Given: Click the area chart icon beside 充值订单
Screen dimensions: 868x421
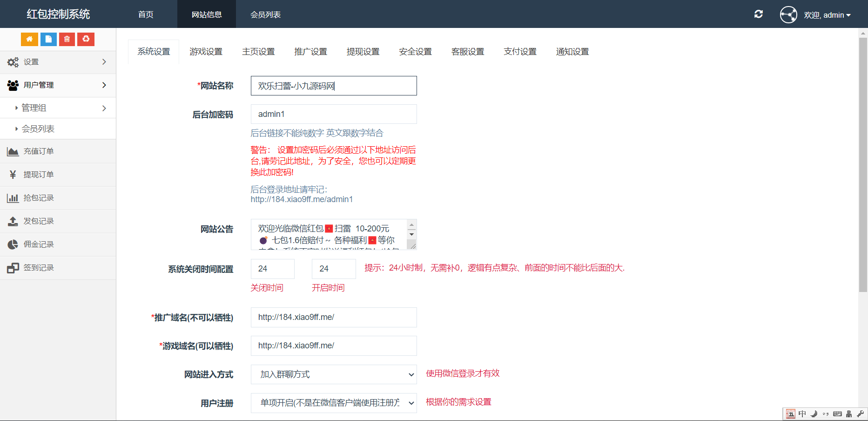Looking at the screenshot, I should [13, 151].
